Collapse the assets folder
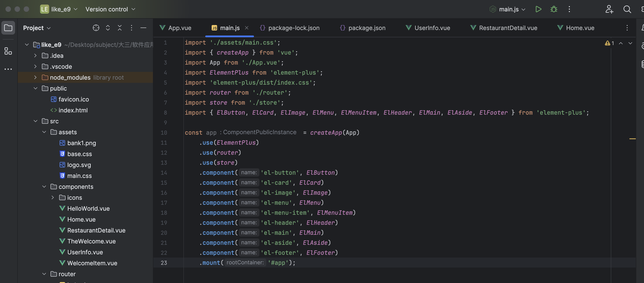 coord(44,132)
